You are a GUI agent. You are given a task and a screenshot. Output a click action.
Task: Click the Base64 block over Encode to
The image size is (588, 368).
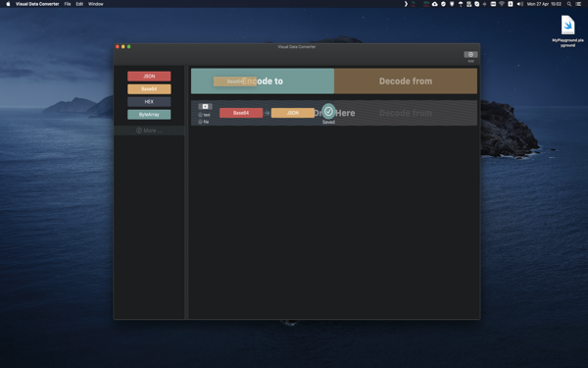(235, 81)
